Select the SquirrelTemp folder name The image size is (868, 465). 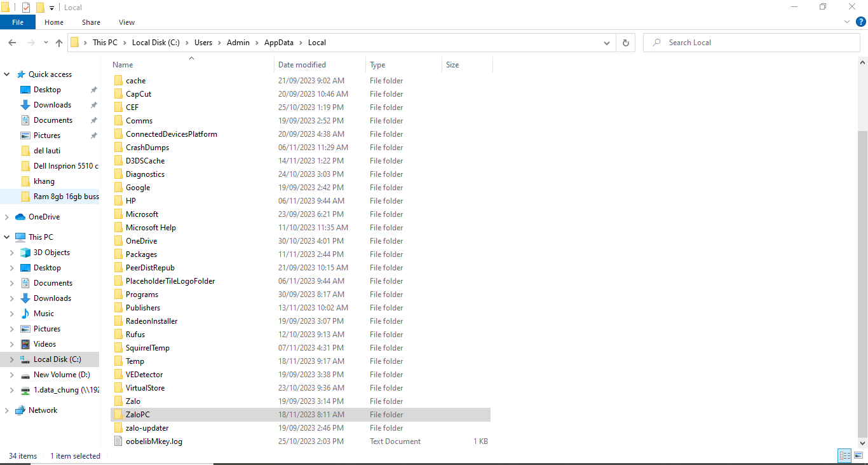click(x=147, y=348)
